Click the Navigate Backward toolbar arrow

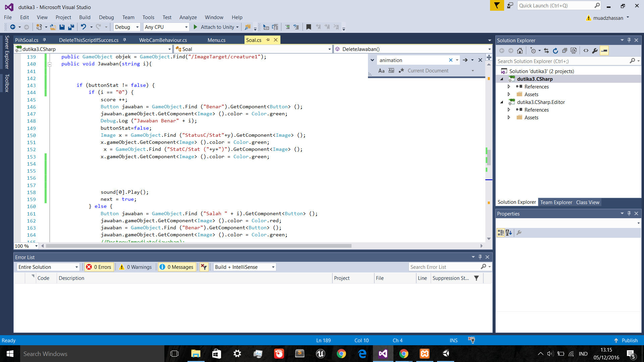pyautogui.click(x=13, y=27)
